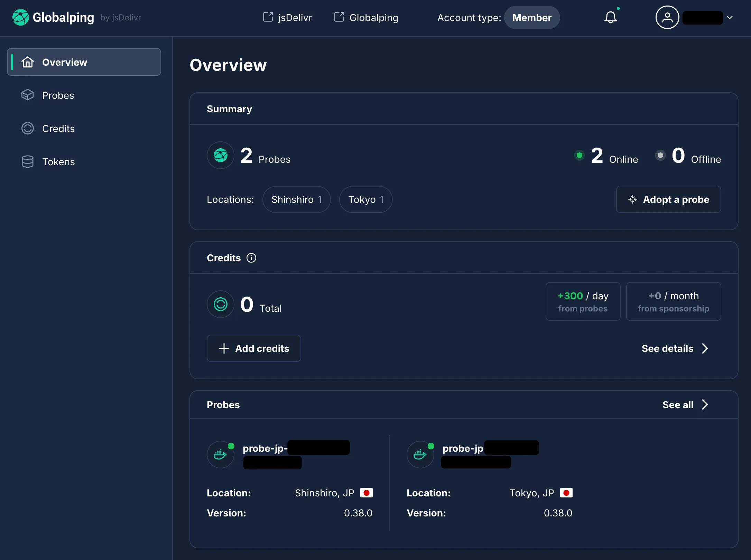Viewport: 751px width, 560px height.
Task: Click the Shinshiro location chip
Action: [296, 199]
